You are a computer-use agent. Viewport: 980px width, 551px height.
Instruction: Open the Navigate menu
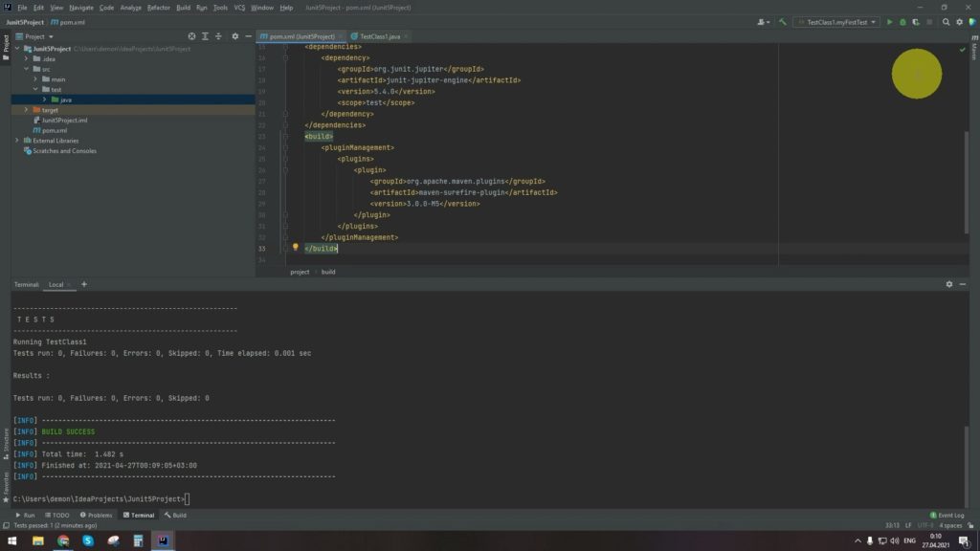tap(81, 8)
